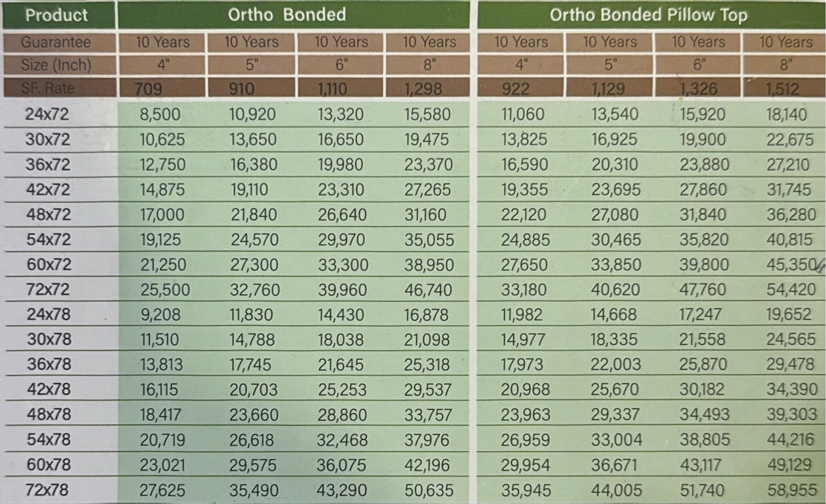
Task: Click the 8,500 price cell
Action: coord(160,115)
